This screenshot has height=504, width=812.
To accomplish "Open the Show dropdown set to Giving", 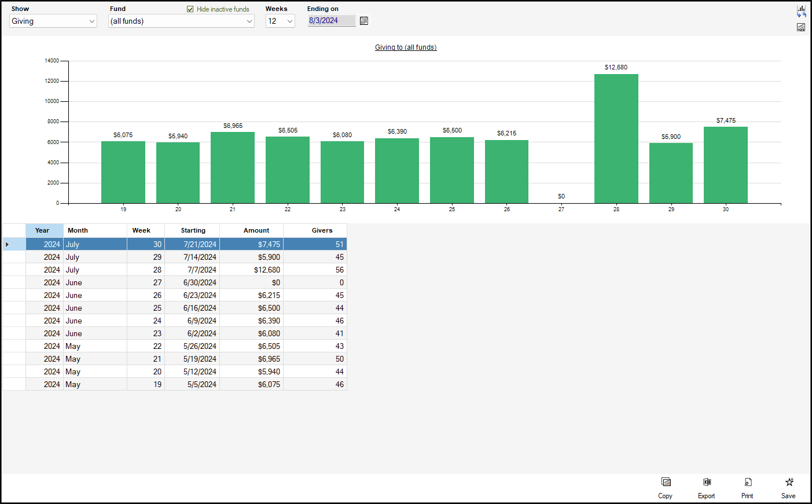I will [x=53, y=21].
